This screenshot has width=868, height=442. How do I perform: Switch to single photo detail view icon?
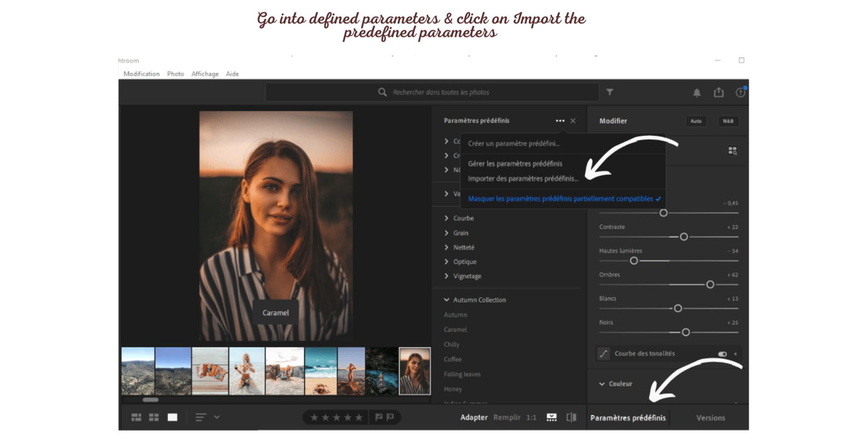coord(172,417)
